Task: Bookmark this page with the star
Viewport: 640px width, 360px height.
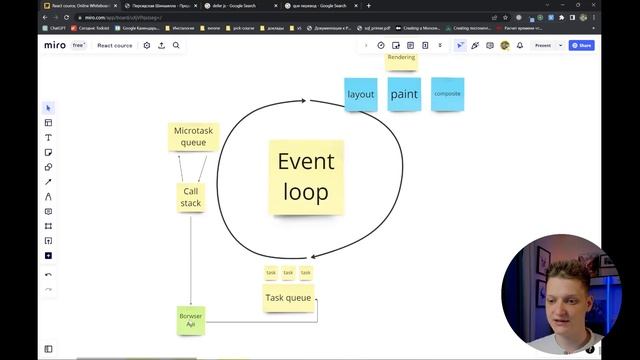Action: (505, 18)
